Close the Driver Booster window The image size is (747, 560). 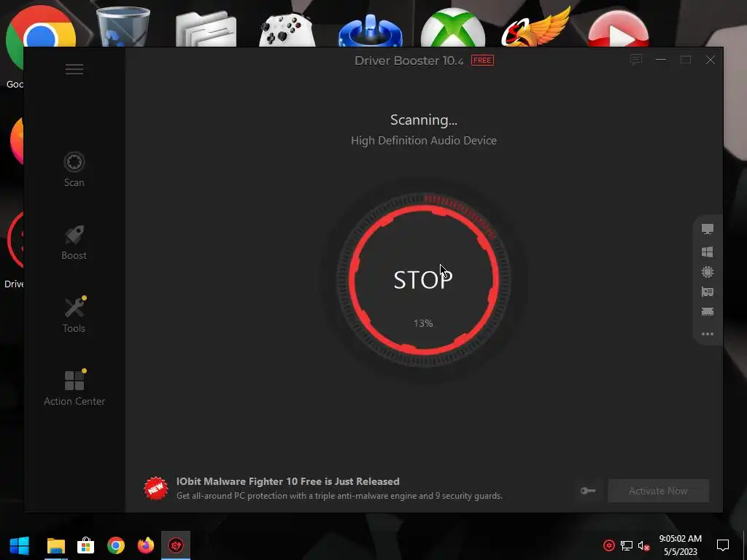[x=711, y=60]
